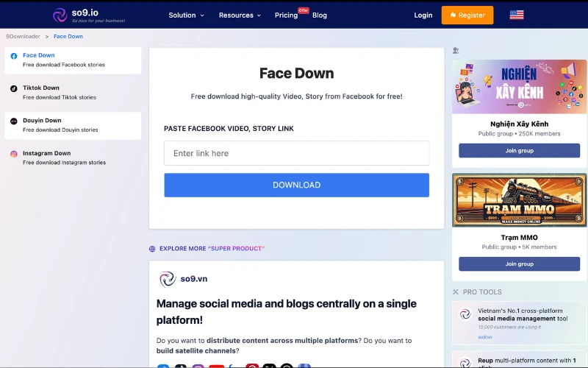588x368 pixels.
Task: Click the Trạm MMO group title
Action: pos(520,237)
